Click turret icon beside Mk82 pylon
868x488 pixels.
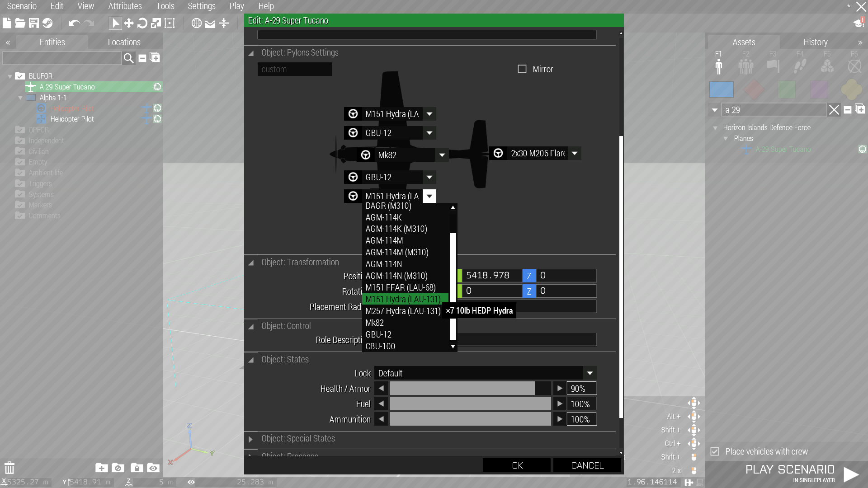(366, 155)
